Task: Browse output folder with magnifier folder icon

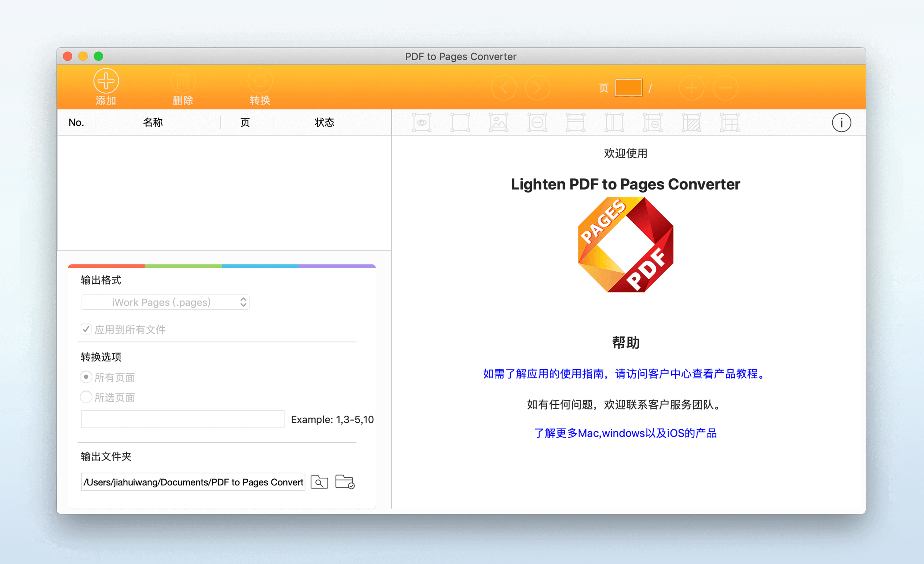Action: tap(319, 482)
